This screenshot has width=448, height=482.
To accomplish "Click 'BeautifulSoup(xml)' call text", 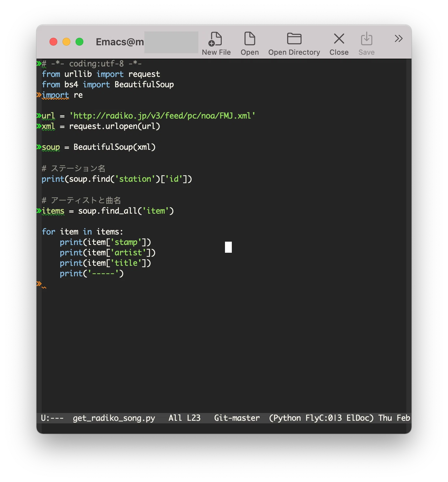I will 115,147.
